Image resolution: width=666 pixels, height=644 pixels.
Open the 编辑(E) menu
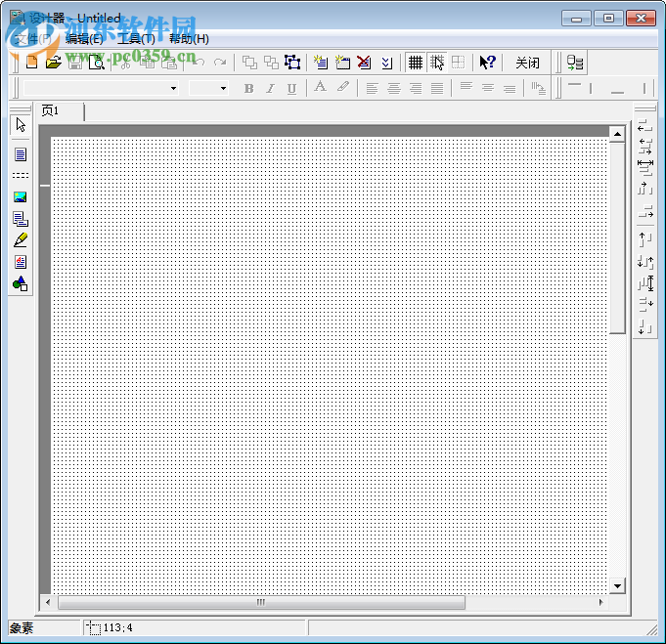[84, 39]
